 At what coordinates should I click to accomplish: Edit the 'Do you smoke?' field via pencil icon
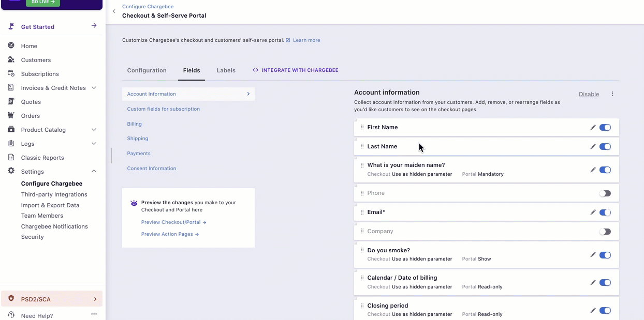593,255
